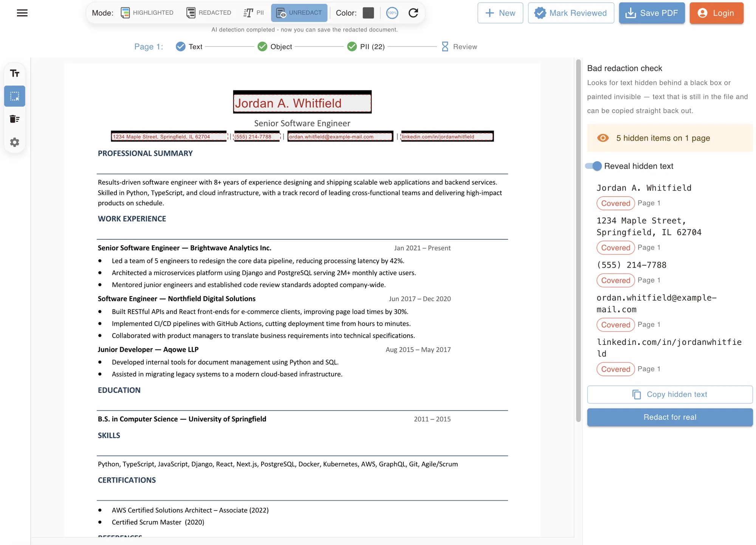Select the Jordan A. Whitfield redaction box
This screenshot has width=756, height=545.
point(302,102)
